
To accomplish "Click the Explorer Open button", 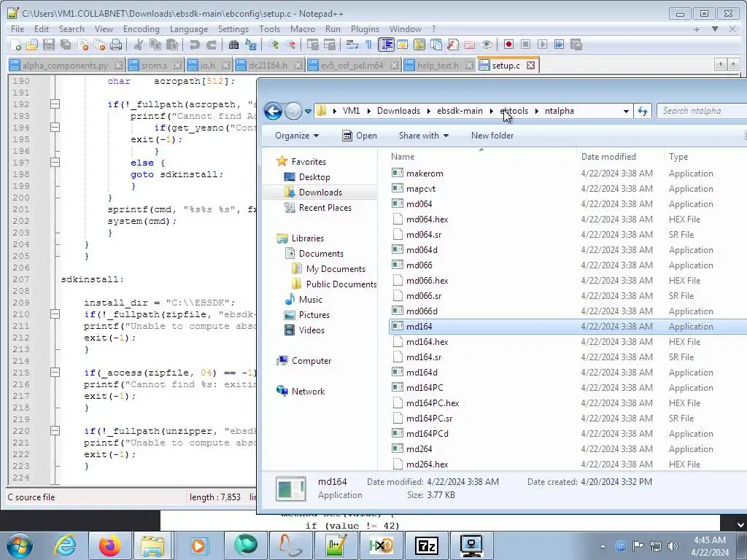I will point(360,135).
